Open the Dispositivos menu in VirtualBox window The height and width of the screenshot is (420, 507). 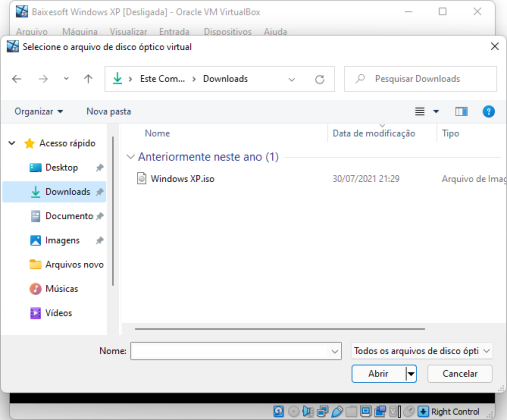(x=227, y=32)
